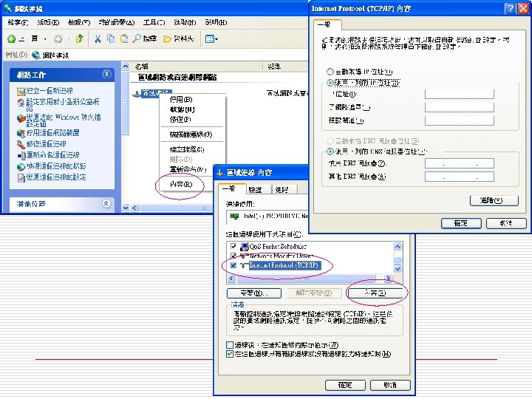
Task: Open the File menu in Network Connections
Action: click(18, 23)
